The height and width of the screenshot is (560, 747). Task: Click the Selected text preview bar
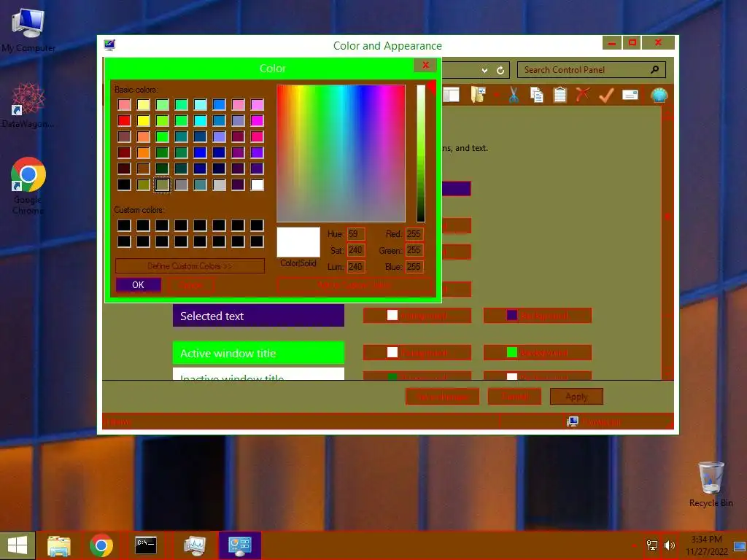[258, 316]
